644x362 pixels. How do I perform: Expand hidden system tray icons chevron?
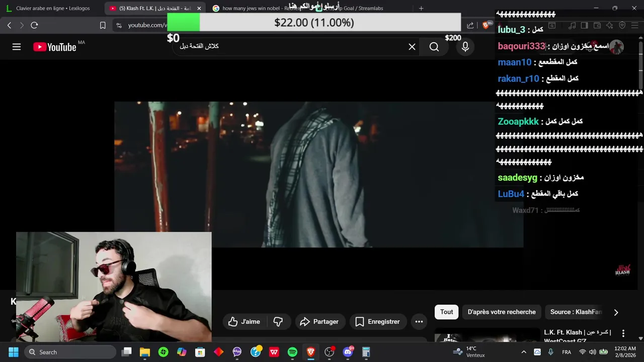[x=524, y=352]
